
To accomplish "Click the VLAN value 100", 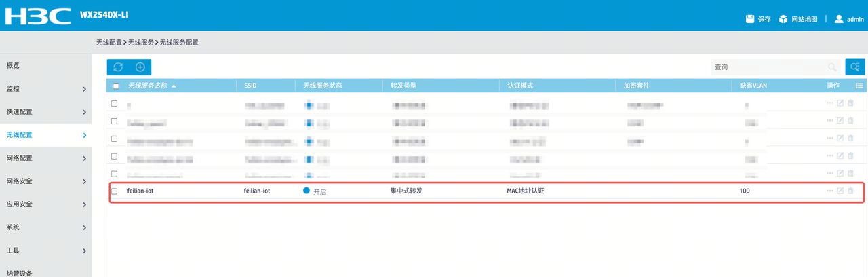I will coord(745,191).
